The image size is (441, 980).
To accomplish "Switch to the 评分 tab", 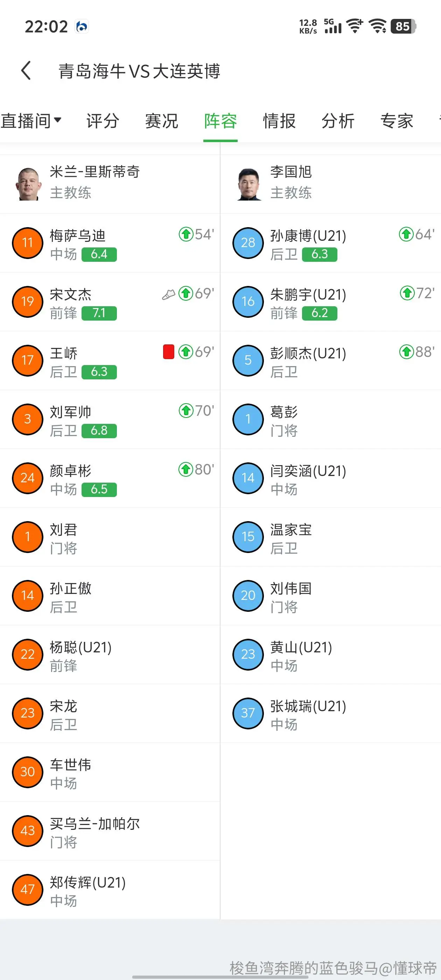I will pos(103,121).
